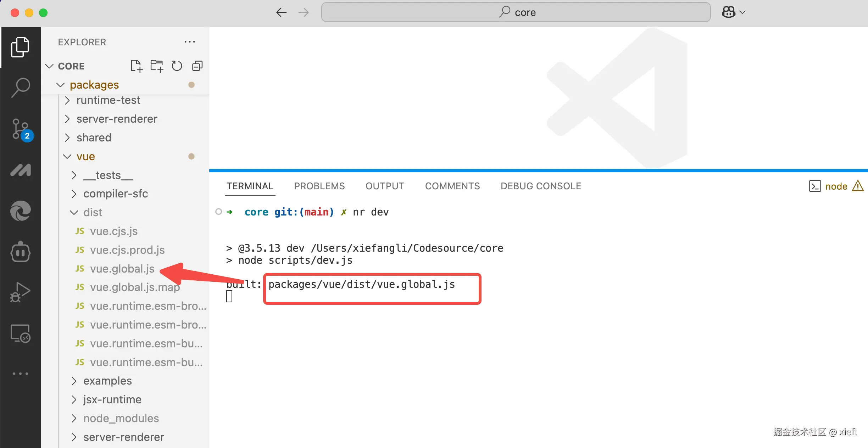Viewport: 868px width, 448px height.
Task: Click the New File icon
Action: coord(136,66)
